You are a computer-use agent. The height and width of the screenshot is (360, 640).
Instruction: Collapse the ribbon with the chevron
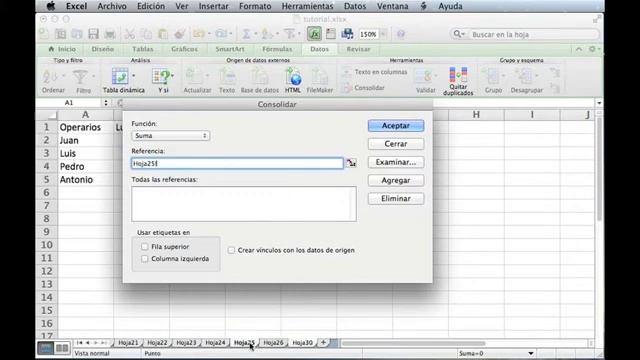579,49
